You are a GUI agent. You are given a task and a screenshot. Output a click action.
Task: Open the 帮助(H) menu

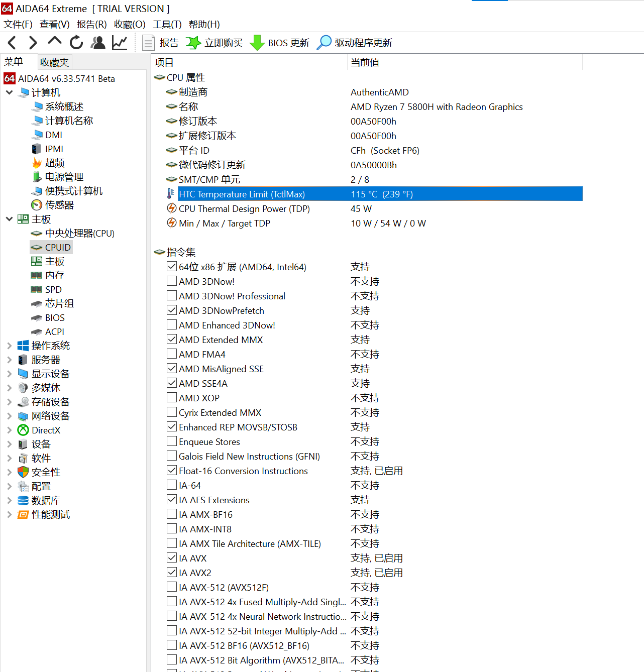click(x=204, y=24)
